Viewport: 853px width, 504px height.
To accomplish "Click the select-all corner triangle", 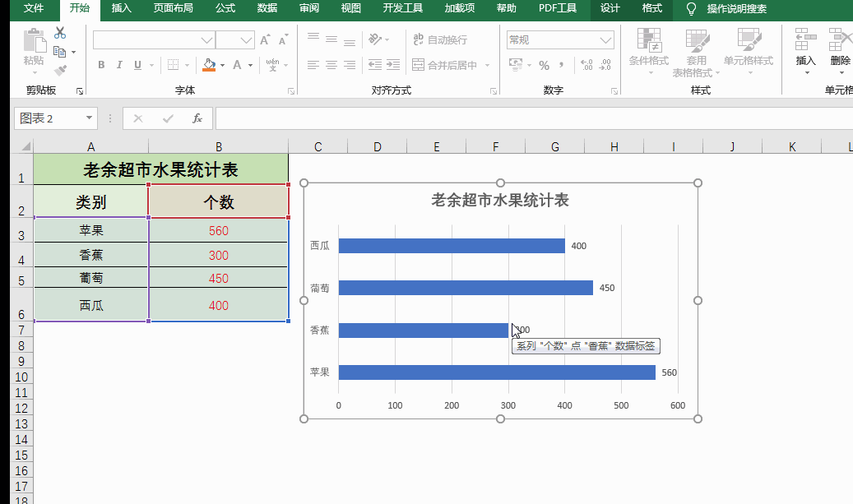I will (25, 146).
